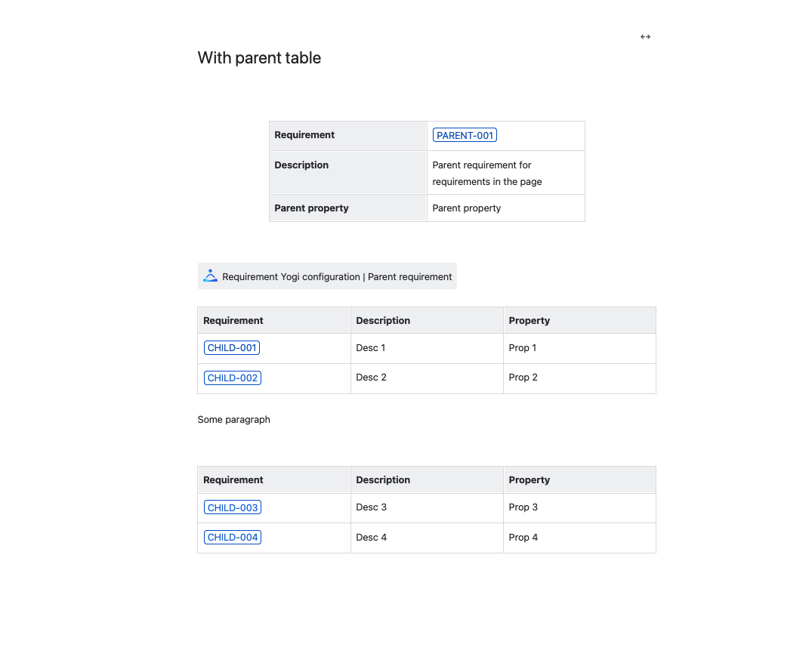Image resolution: width=812 pixels, height=669 pixels.
Task: Click the 'Desc 1' table cell
Action: pos(371,348)
